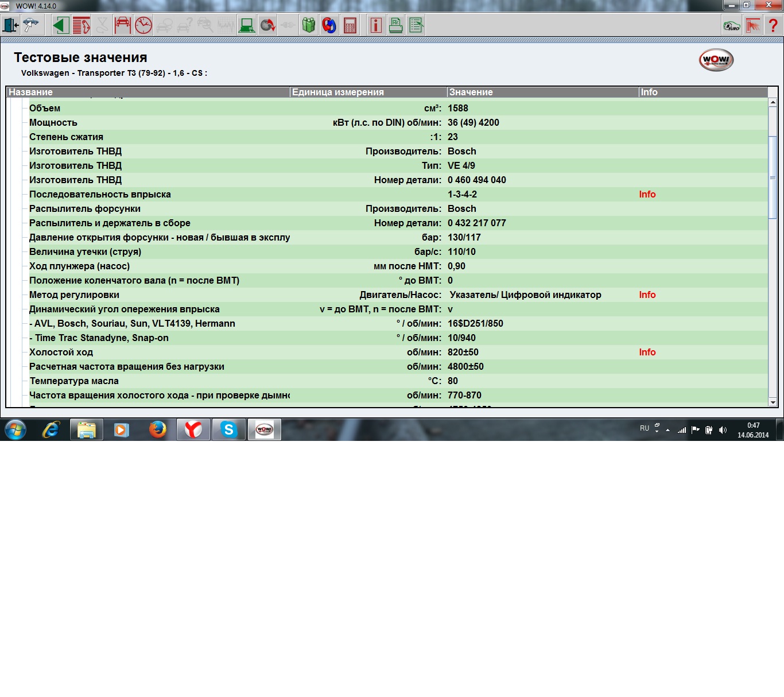Click the red clock labor times icon
Viewport: 784px width, 697px height.
[143, 25]
